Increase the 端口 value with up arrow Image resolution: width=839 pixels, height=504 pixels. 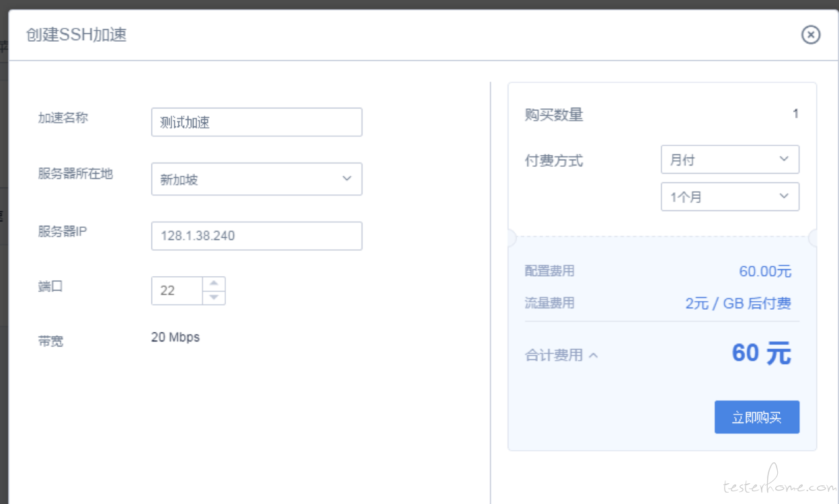(214, 284)
